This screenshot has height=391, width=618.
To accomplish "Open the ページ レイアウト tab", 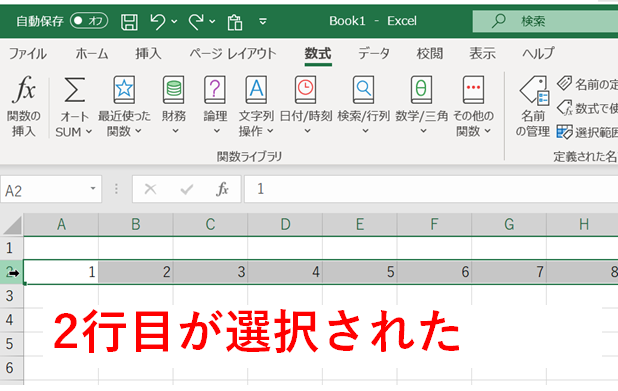I will [x=233, y=53].
